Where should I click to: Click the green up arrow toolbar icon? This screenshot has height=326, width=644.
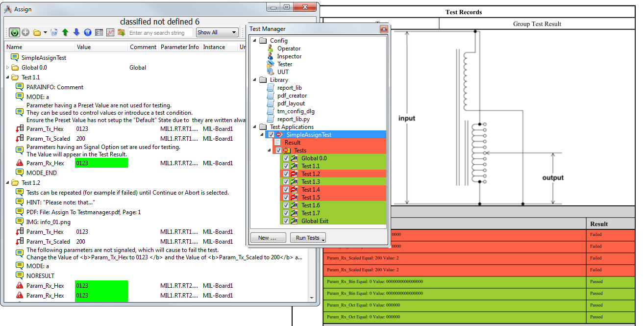coord(65,32)
